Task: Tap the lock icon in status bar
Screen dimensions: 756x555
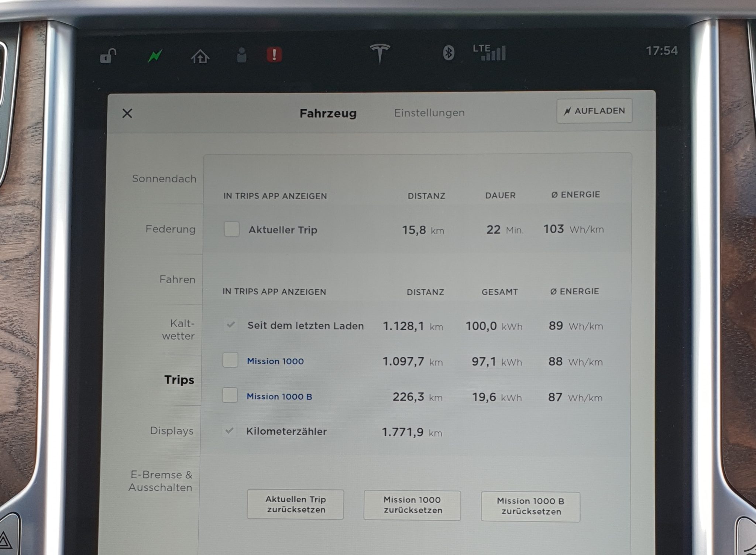Action: (107, 54)
